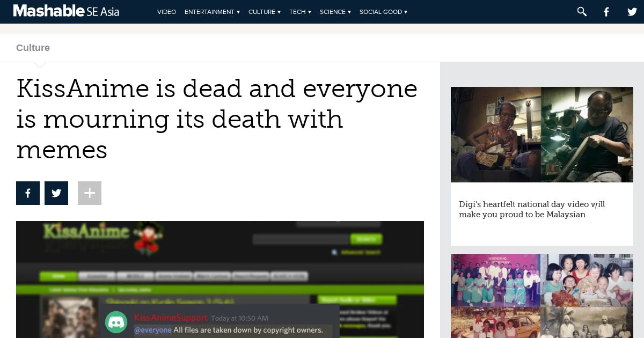This screenshot has height=338, width=644.
Task: Expand the Social Good menu
Action: pos(383,12)
